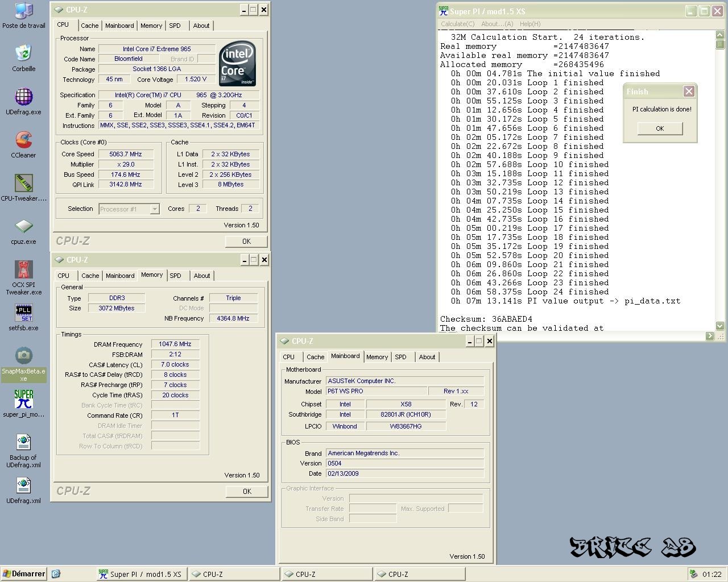Select the setfsb.exe desktop icon
Image resolution: width=728 pixels, height=582 pixels.
pyautogui.click(x=23, y=313)
